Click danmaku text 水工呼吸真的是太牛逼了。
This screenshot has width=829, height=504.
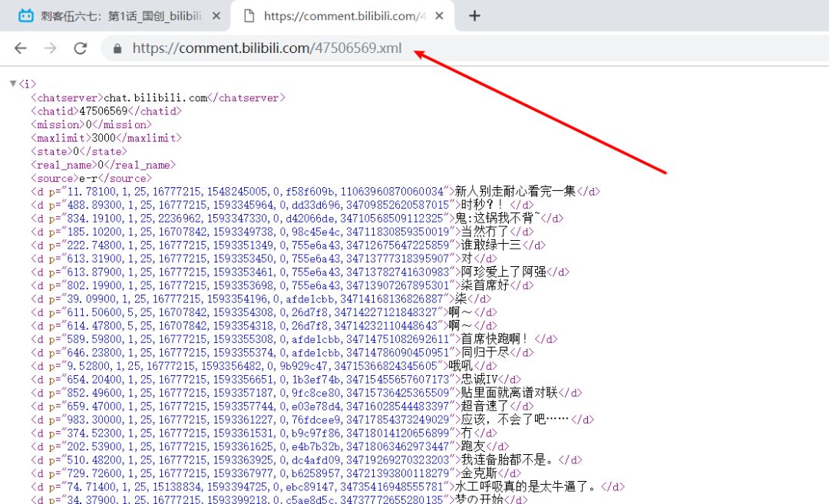(527, 486)
